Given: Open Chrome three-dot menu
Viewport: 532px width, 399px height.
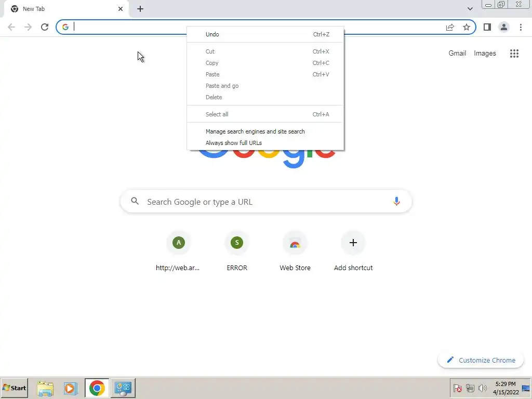Looking at the screenshot, I should (521, 27).
